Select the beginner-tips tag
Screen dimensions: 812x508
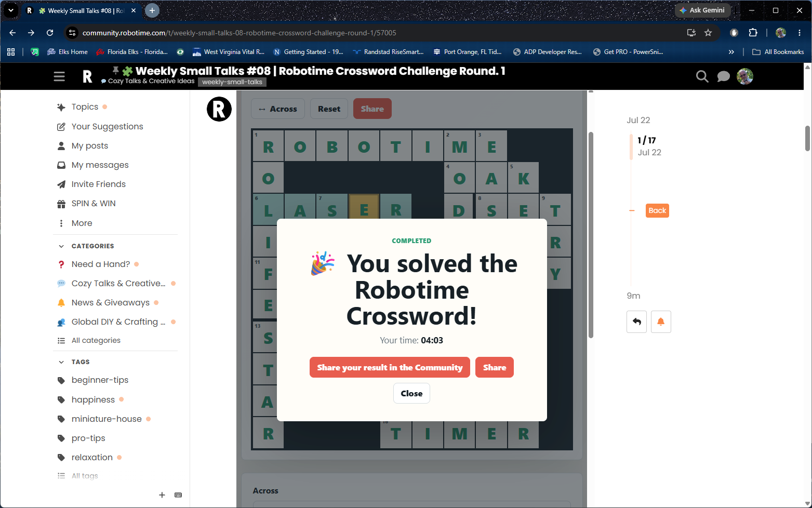pos(100,380)
